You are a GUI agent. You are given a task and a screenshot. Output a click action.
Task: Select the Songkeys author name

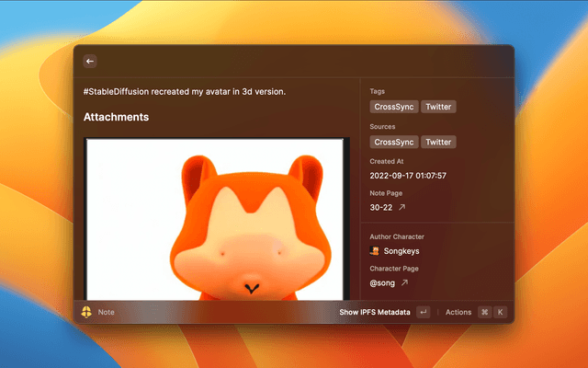[403, 250]
